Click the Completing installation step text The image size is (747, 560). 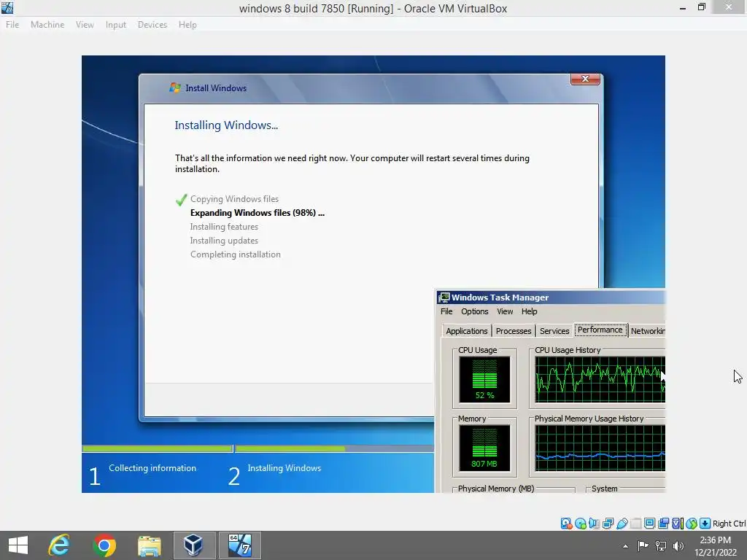(x=236, y=254)
